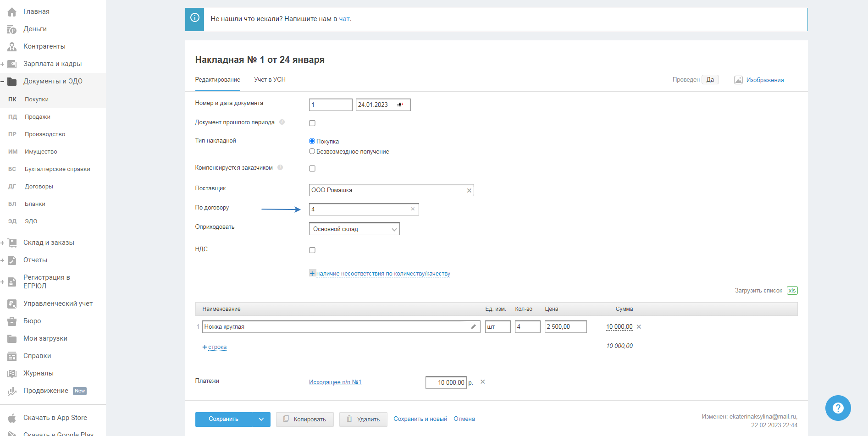
Task: Click the help hint next to Документ прошлого периода
Action: point(282,122)
